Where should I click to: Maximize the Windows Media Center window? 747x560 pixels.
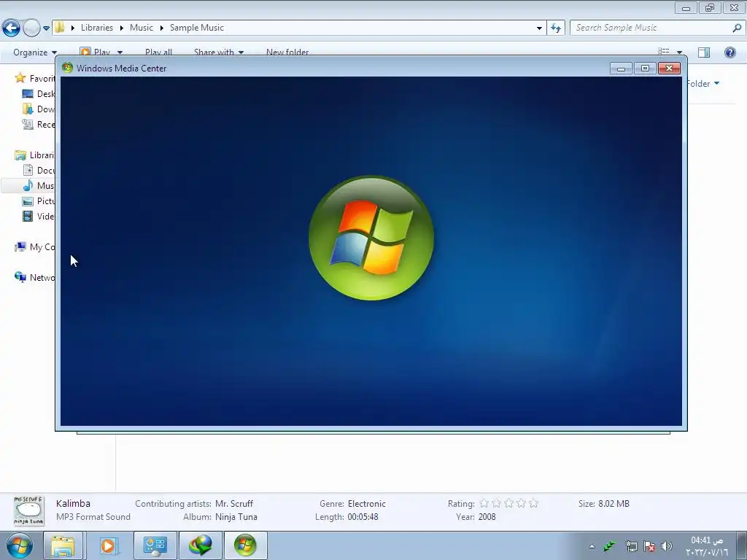tap(645, 69)
